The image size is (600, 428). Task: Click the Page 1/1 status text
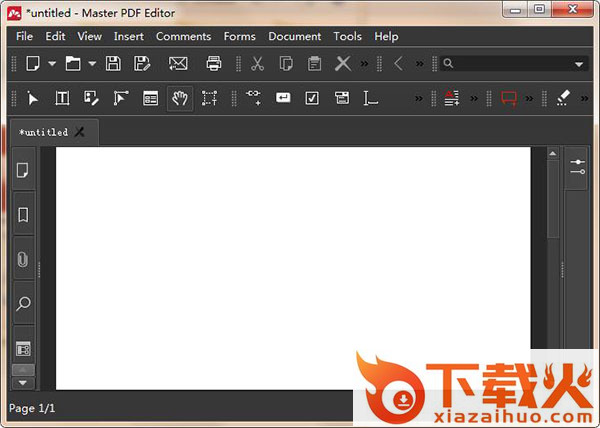32,408
